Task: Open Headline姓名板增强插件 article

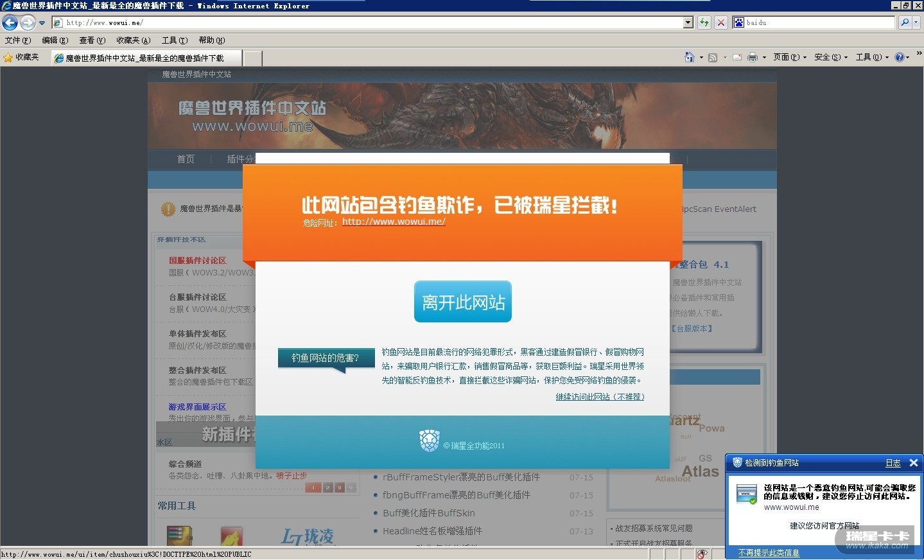Action: 432,531
